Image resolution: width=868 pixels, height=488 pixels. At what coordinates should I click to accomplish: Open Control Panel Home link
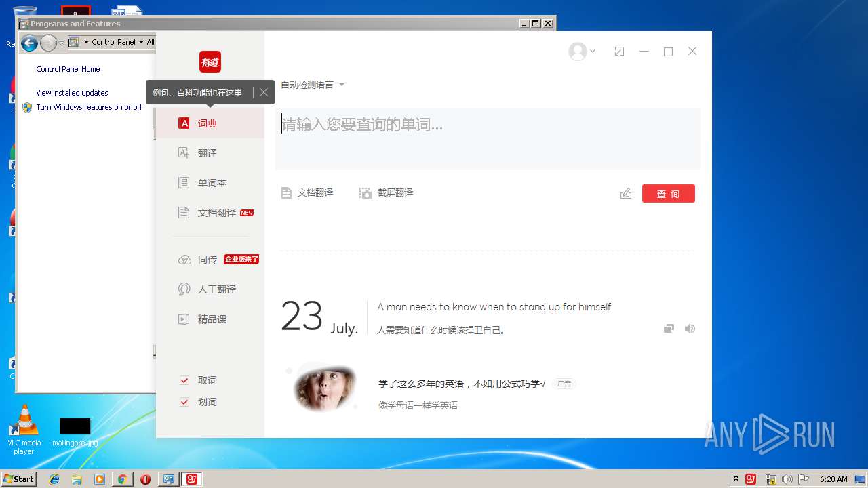(68, 69)
